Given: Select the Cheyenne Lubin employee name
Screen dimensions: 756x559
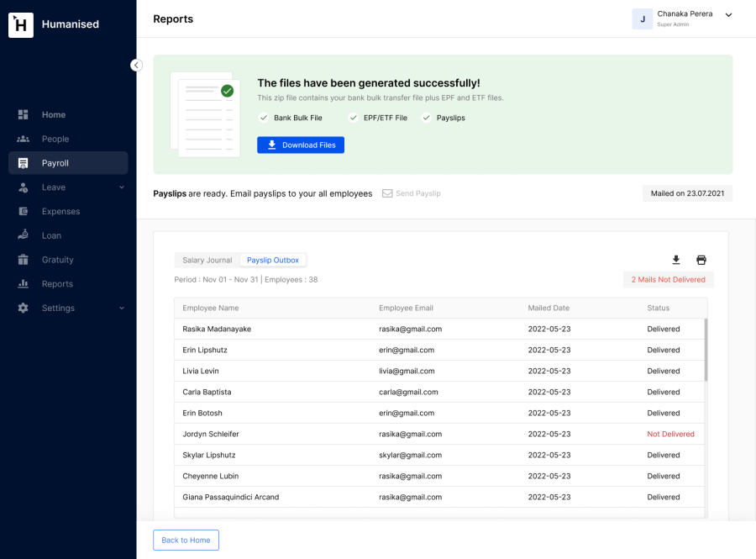Looking at the screenshot, I should (211, 476).
